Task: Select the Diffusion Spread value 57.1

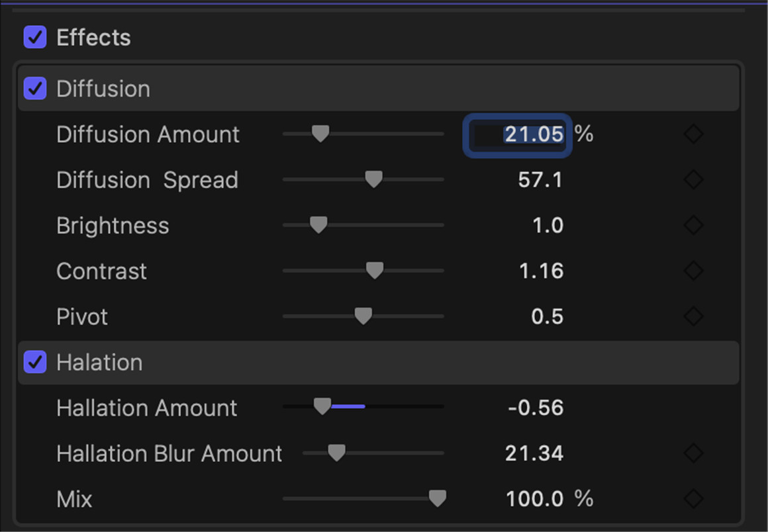Action: (540, 180)
